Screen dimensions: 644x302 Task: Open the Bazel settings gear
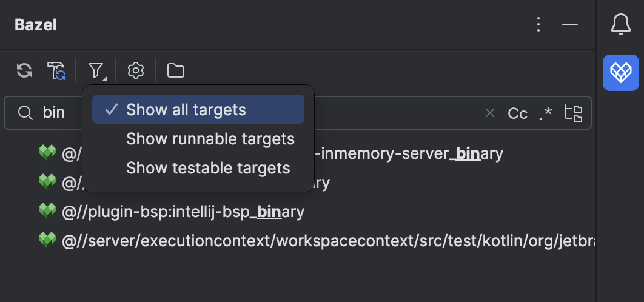pos(136,71)
